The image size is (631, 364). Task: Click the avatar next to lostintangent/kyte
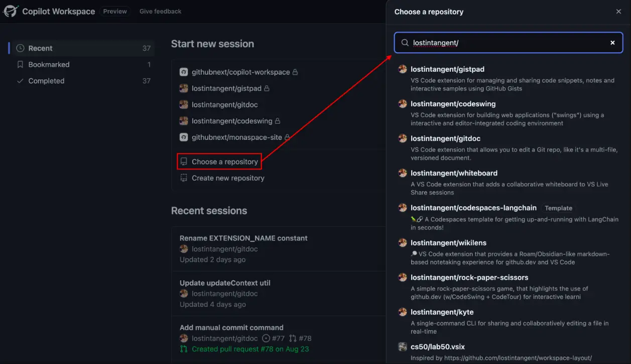coord(403,312)
